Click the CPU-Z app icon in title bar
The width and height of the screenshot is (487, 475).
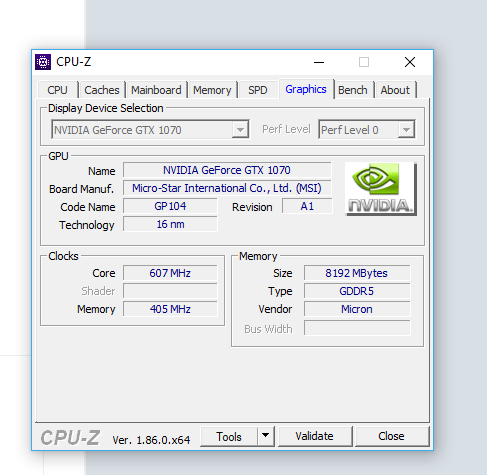43,62
